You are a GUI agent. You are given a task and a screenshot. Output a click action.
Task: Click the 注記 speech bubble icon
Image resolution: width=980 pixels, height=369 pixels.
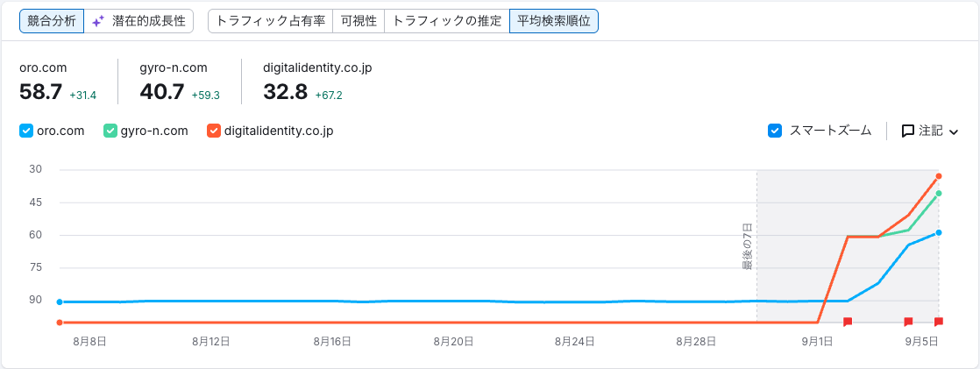pos(907,131)
